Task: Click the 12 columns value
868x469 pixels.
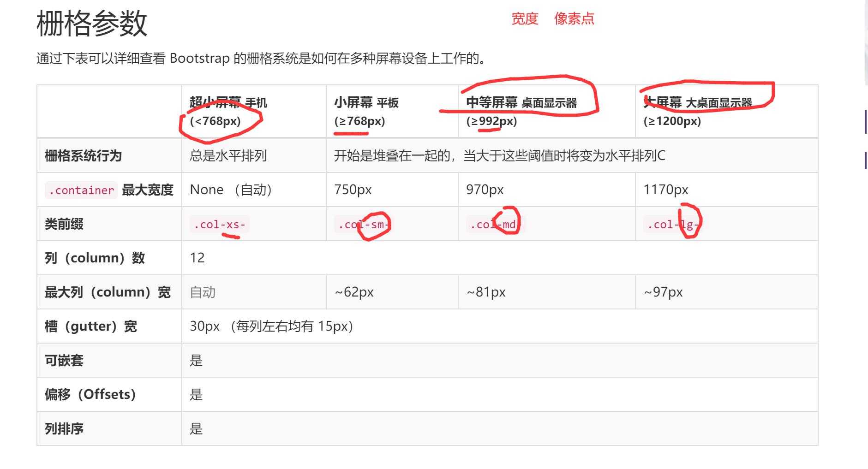Action: click(197, 258)
